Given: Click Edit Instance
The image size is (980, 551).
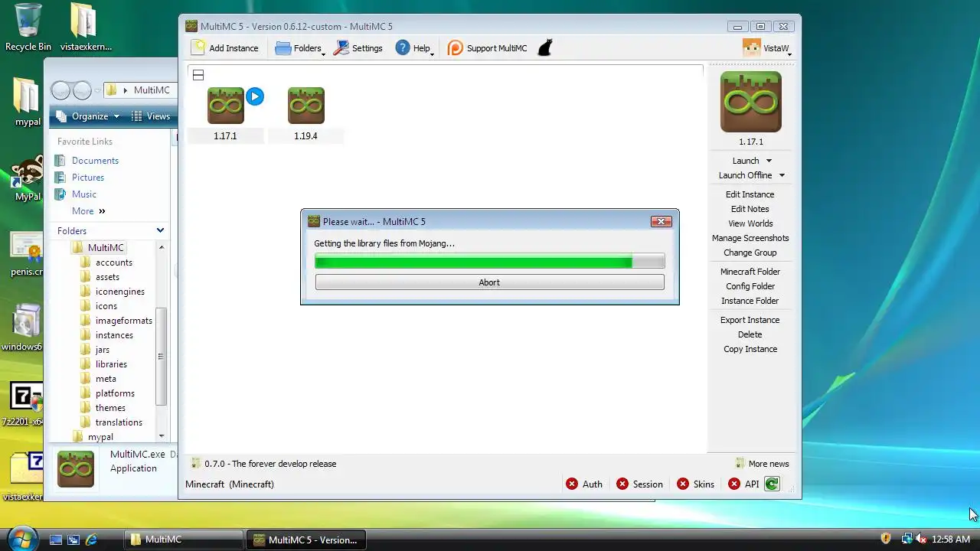Looking at the screenshot, I should tap(750, 194).
